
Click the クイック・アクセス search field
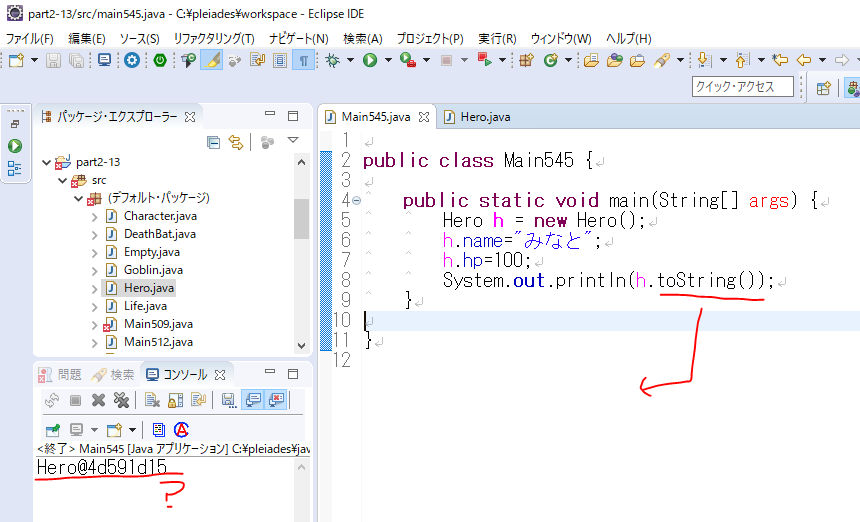click(x=743, y=87)
